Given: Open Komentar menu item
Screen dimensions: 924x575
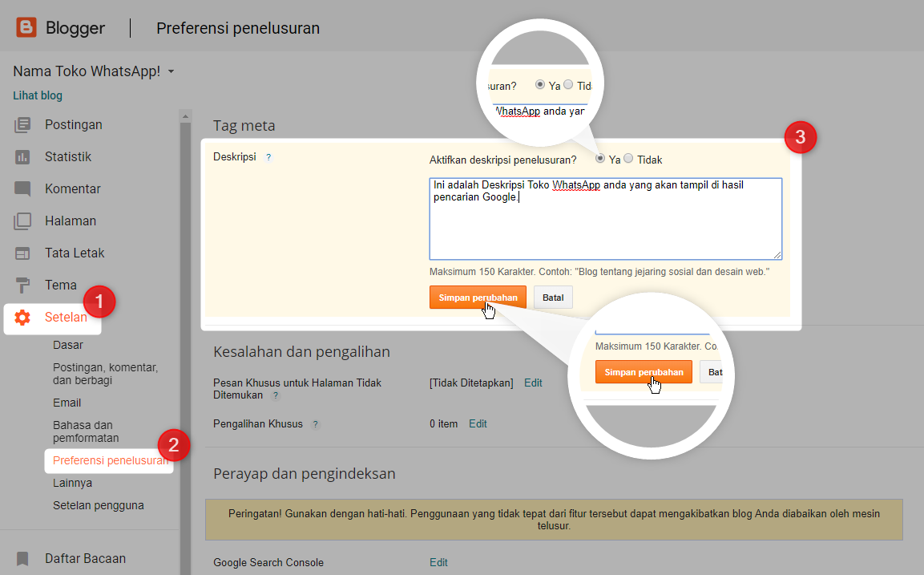Looking at the screenshot, I should 73,188.
